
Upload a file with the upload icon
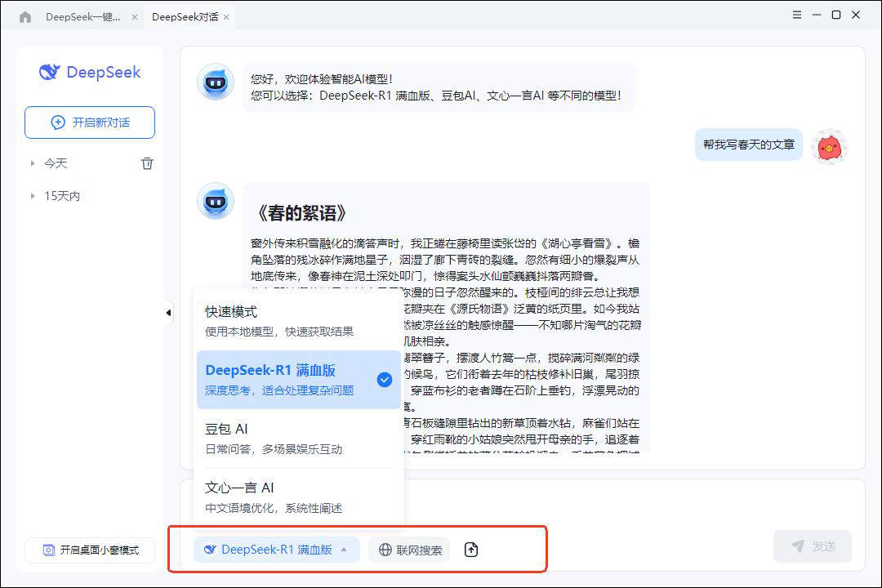tap(471, 550)
